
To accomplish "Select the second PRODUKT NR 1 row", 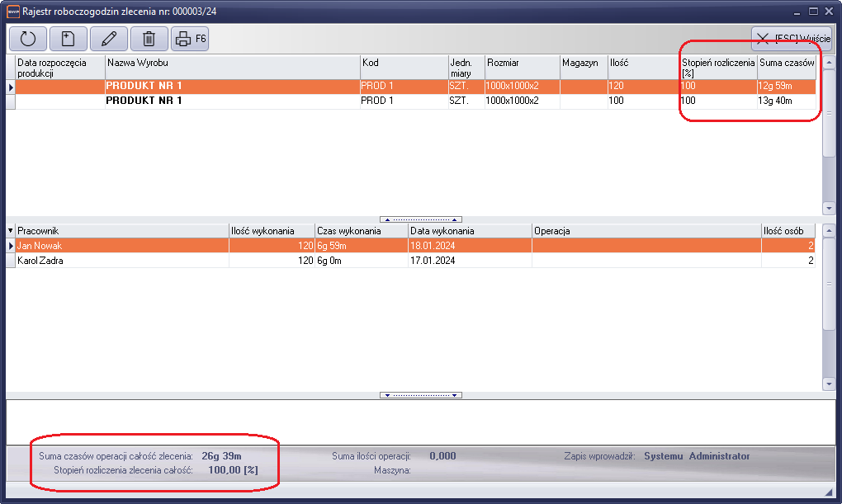I will [232, 101].
